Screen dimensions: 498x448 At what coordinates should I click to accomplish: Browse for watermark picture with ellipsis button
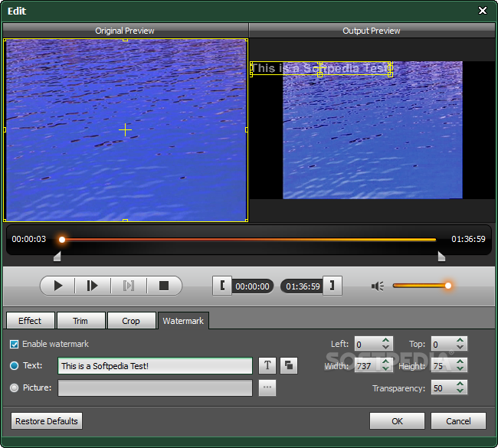click(267, 388)
